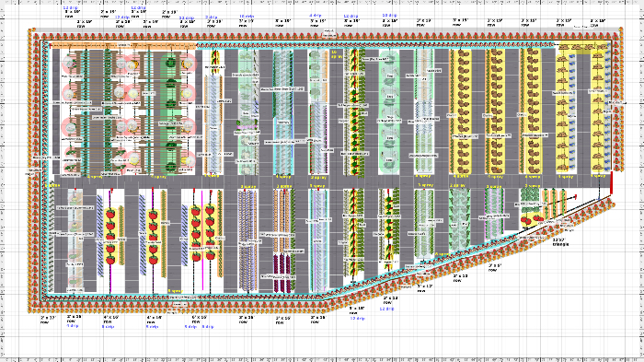Select the purple-outlined lavender bed in lower section

click(x=494, y=214)
